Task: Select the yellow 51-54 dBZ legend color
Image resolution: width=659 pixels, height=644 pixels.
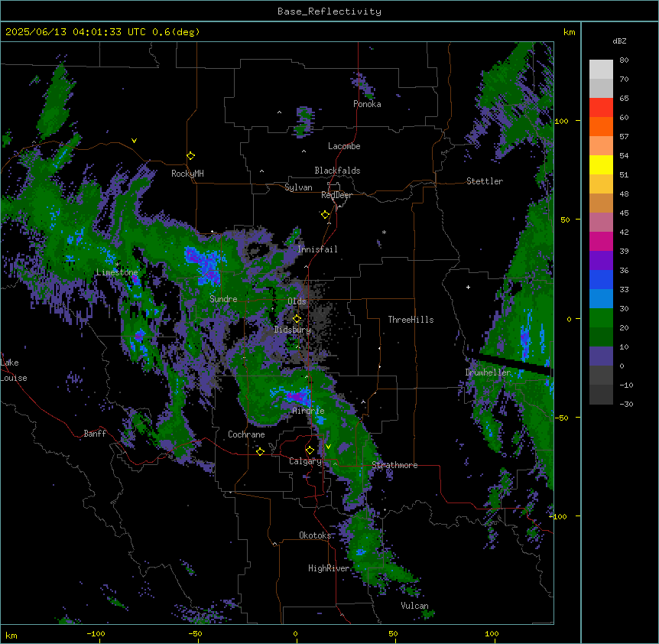Action: [601, 164]
